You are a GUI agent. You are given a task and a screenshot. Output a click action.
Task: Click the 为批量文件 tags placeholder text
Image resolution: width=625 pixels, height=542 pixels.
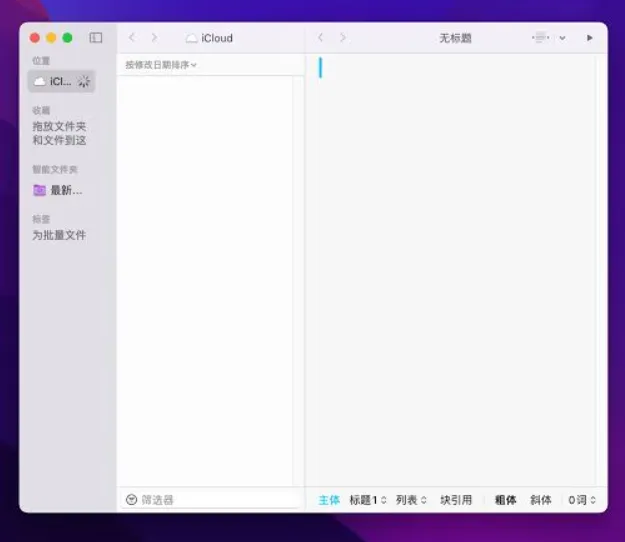pyautogui.click(x=59, y=235)
